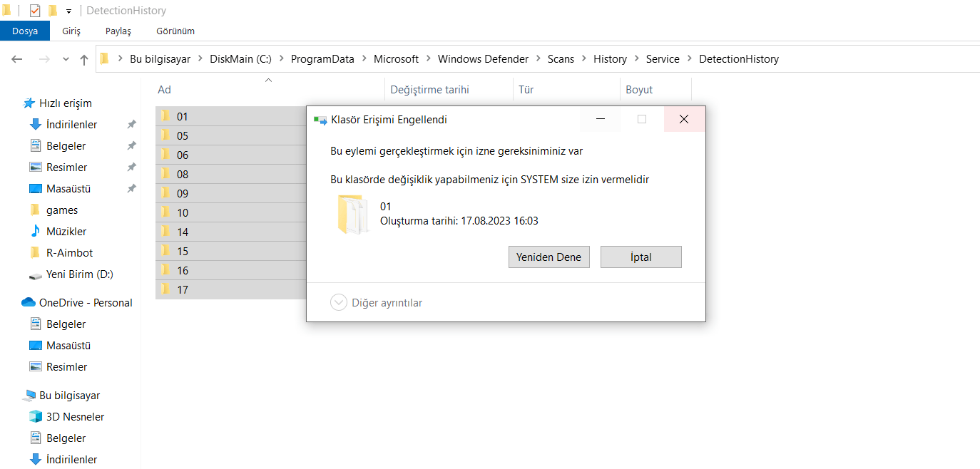Minimize the Klasör Erişimi Engellendi dialog

click(x=601, y=119)
